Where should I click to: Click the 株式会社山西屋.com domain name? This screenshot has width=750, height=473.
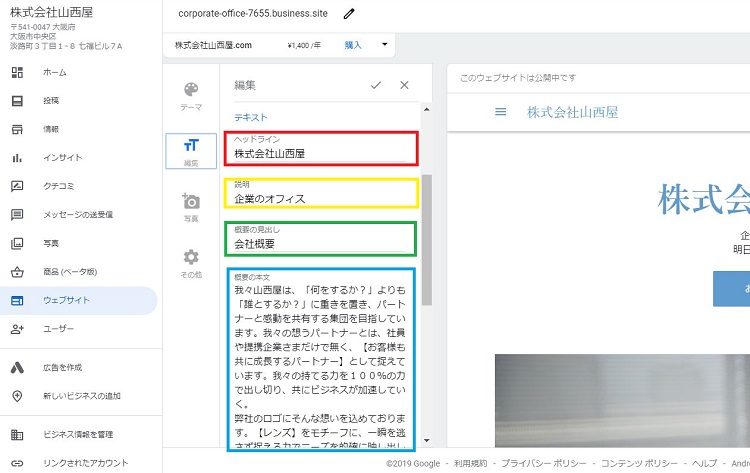[213, 45]
